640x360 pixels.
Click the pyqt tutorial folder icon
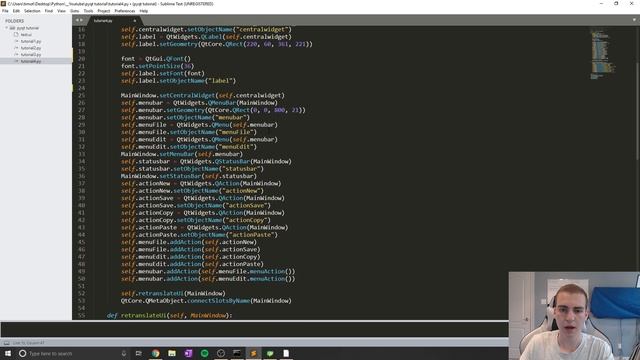(x=12, y=28)
